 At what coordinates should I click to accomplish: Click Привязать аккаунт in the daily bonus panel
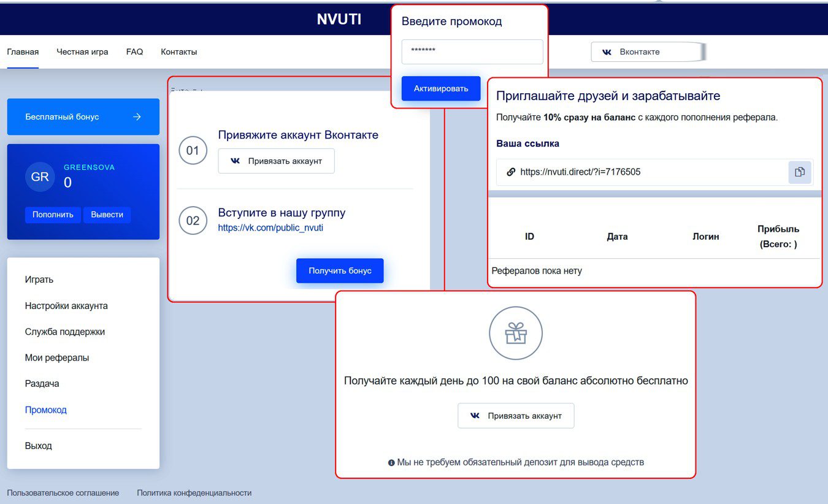516,416
